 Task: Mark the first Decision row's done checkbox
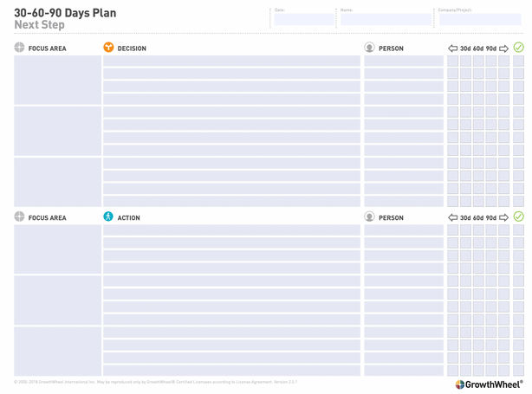518,61
